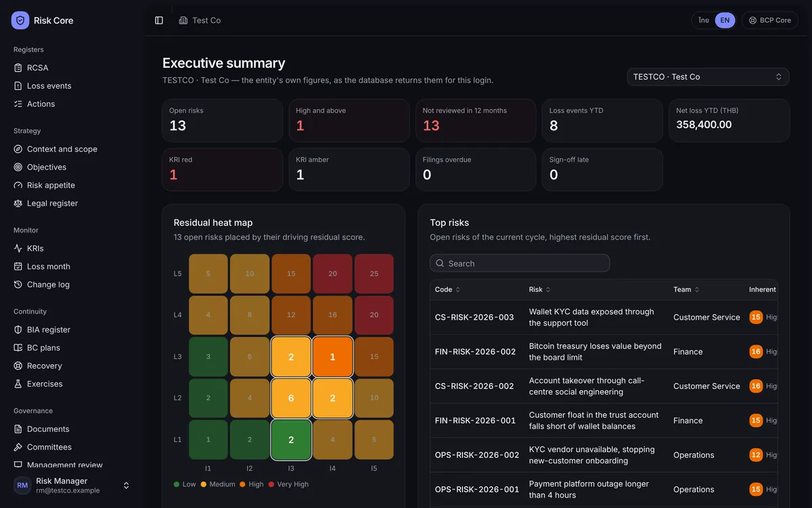Click the RM user avatar
The width and height of the screenshot is (812, 508).
[22, 486]
